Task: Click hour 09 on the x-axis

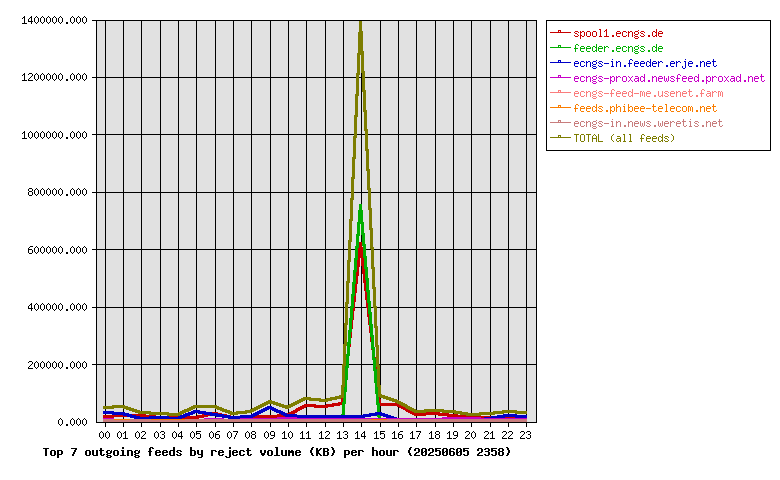Action: point(269,435)
